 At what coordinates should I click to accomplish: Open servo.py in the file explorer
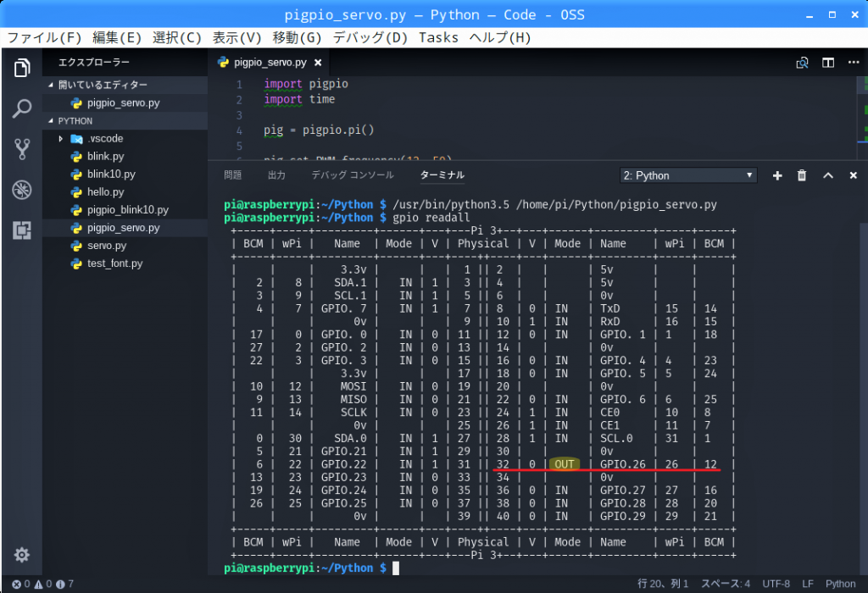pos(106,246)
